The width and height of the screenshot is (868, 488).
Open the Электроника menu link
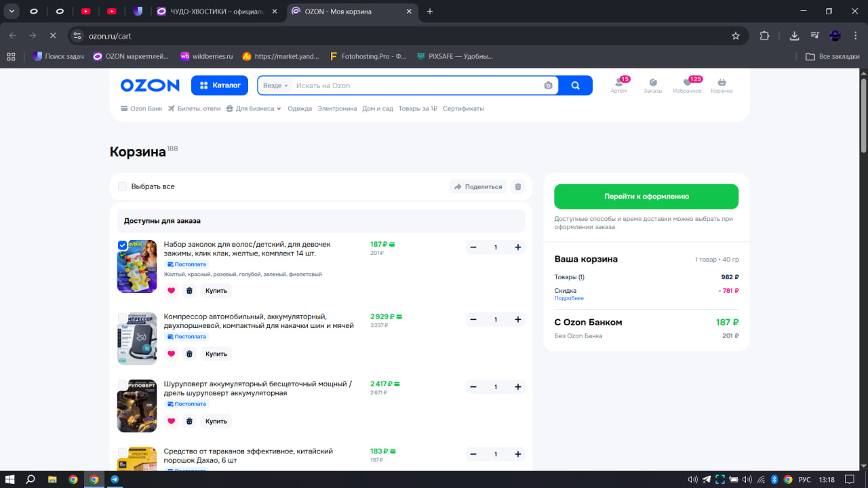pos(337,108)
